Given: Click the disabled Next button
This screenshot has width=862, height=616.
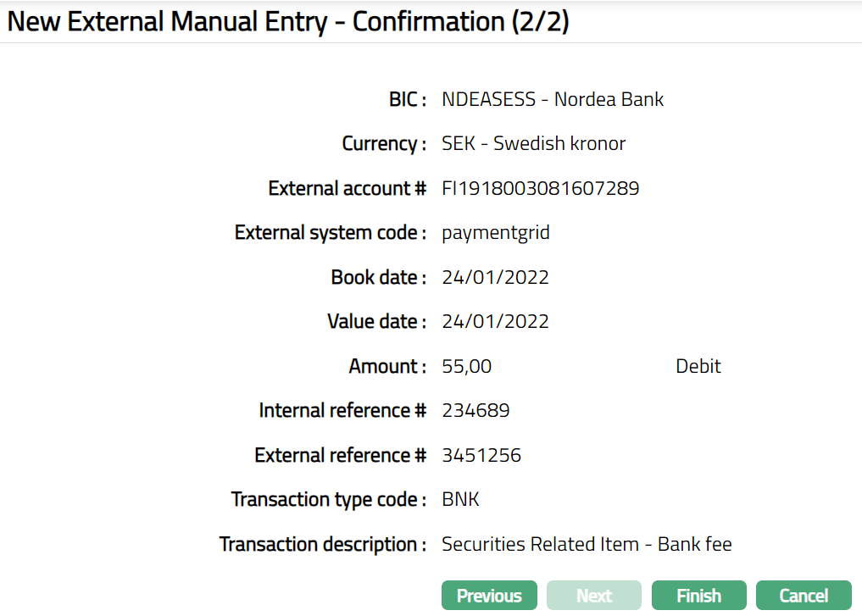Looking at the screenshot, I should pyautogui.click(x=594, y=596).
